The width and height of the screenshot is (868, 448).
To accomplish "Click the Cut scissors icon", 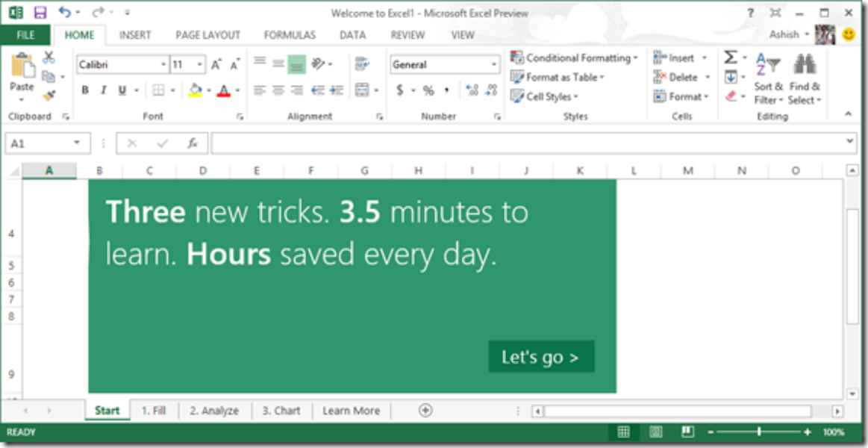I will coord(49,57).
